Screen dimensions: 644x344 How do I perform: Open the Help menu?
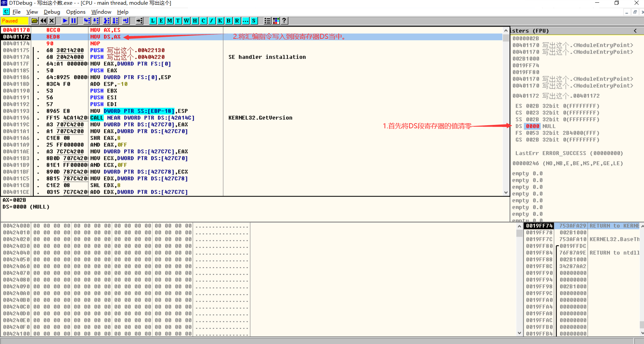[x=123, y=12]
